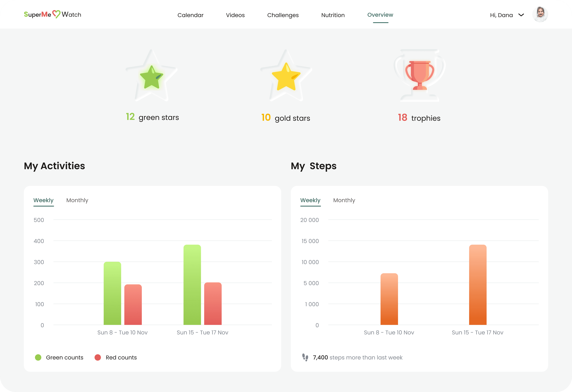Select Weekly tab in My Activities
Viewport: 572px width, 392px height.
[43, 200]
